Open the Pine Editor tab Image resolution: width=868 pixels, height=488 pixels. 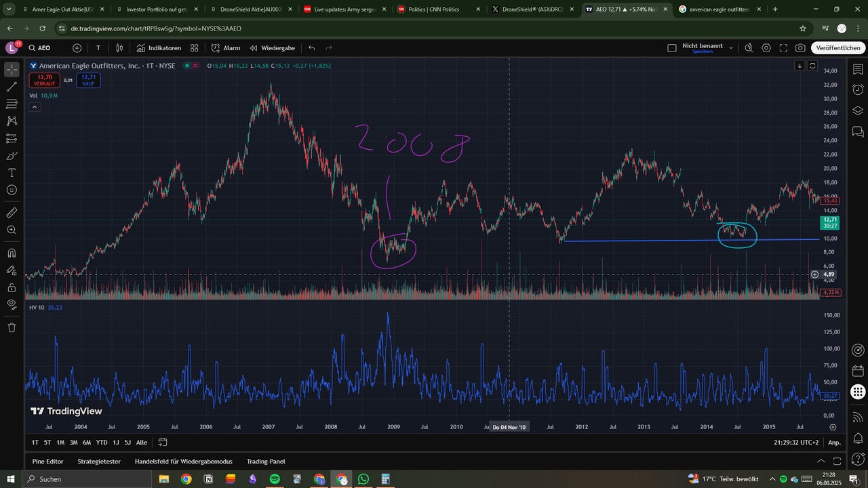coord(47,462)
